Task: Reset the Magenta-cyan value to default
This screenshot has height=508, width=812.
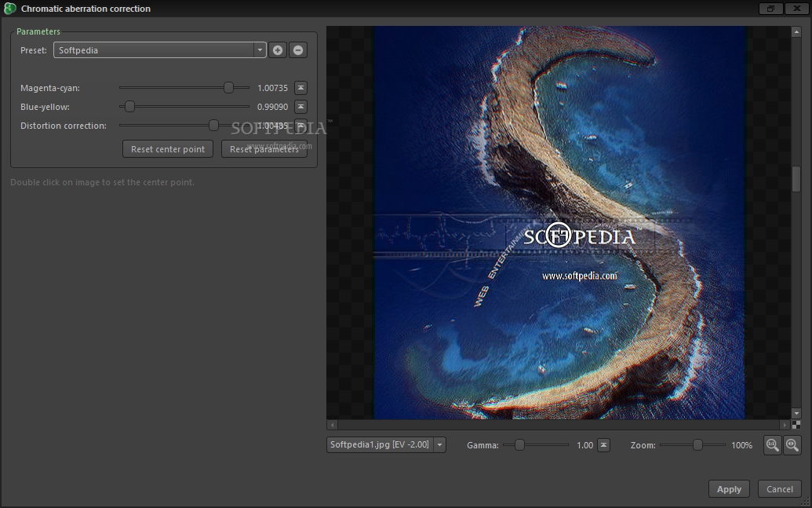Action: pyautogui.click(x=300, y=88)
